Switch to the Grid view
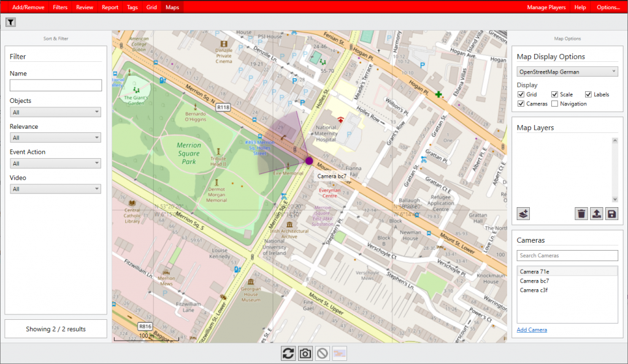Viewport: 628px width, 364px height. pos(151,7)
